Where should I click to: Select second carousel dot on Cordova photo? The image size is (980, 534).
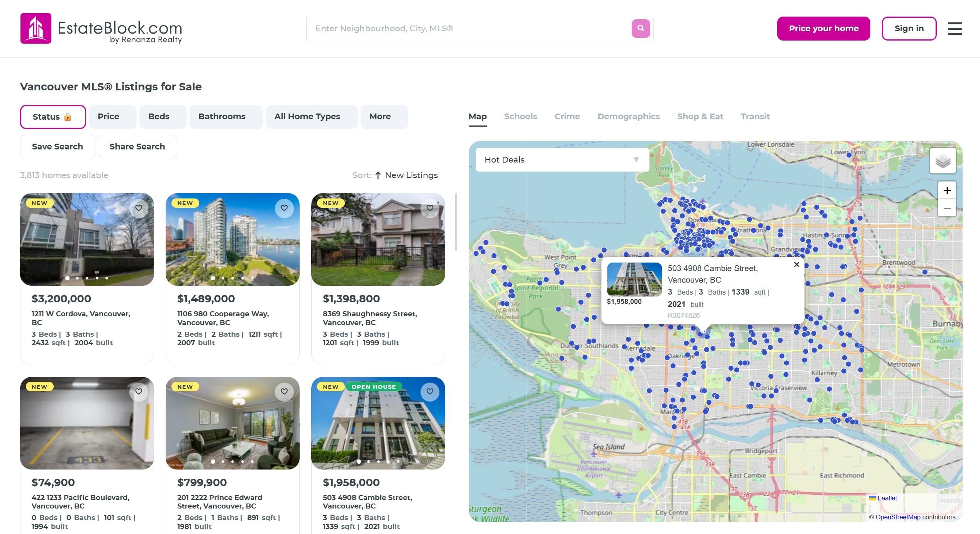click(x=77, y=278)
